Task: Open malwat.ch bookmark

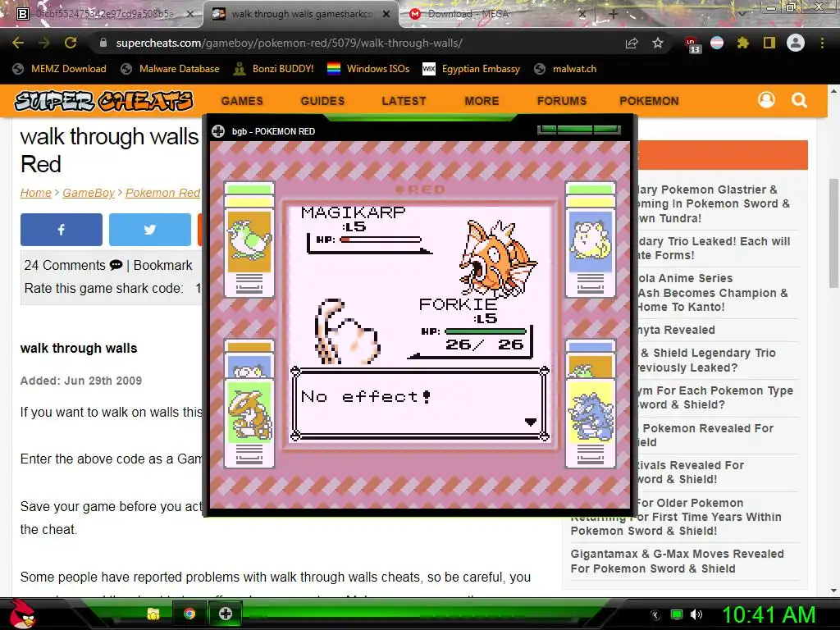Action: click(x=565, y=69)
